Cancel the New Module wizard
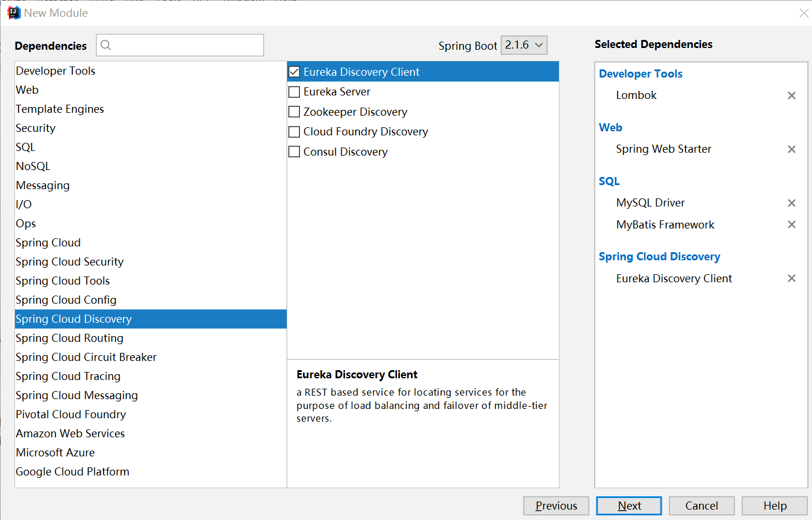 pos(702,506)
